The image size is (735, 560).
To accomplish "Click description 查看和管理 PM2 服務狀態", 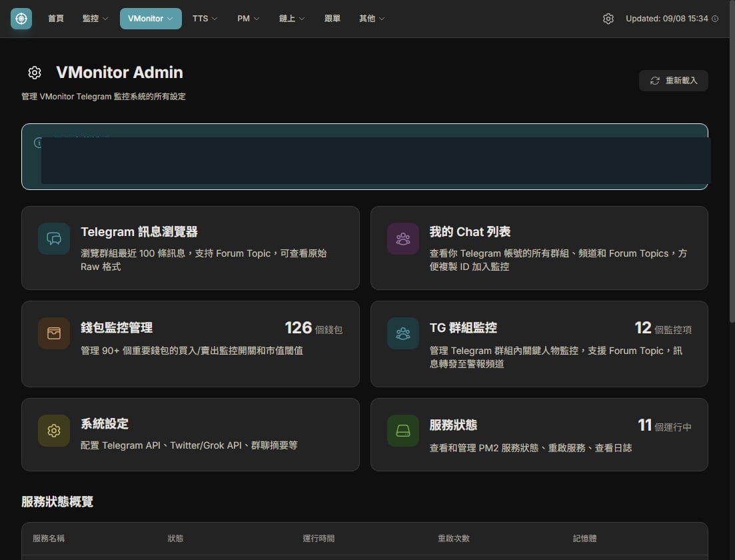I will coord(530,448).
